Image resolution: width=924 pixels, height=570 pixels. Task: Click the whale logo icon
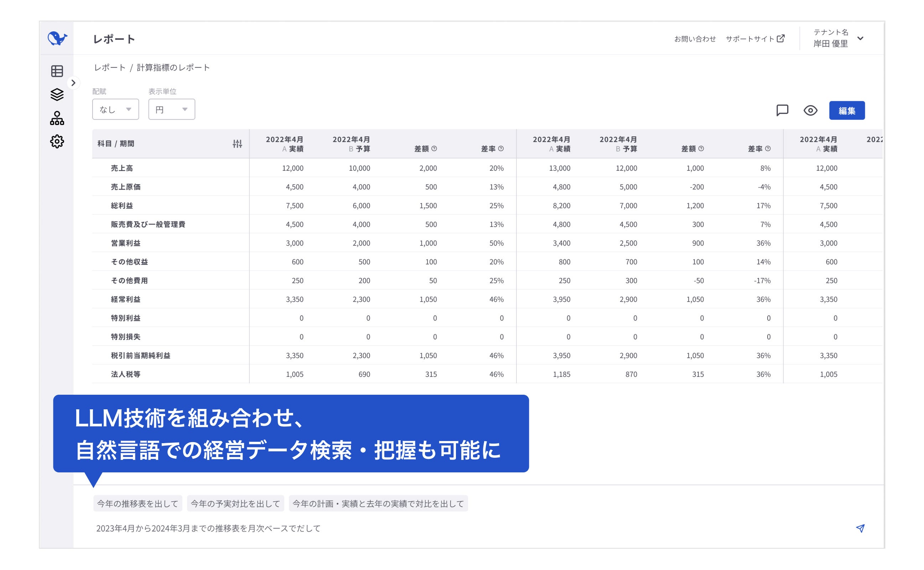coord(57,38)
